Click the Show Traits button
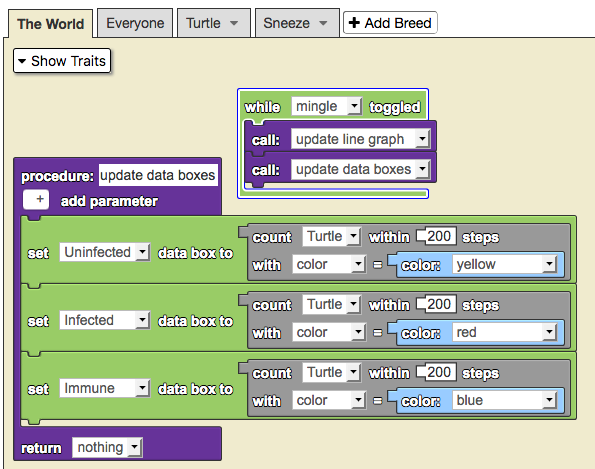The width and height of the screenshot is (595, 469). tap(62, 61)
